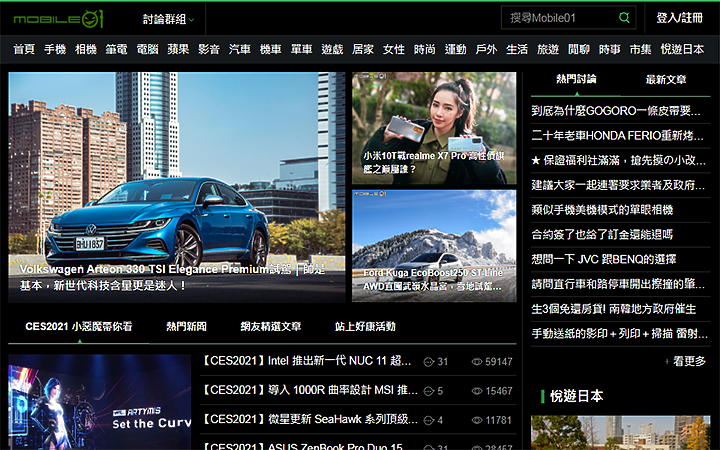720x450 pixels.
Task: Open 市集 category in navigation
Action: coord(641,49)
